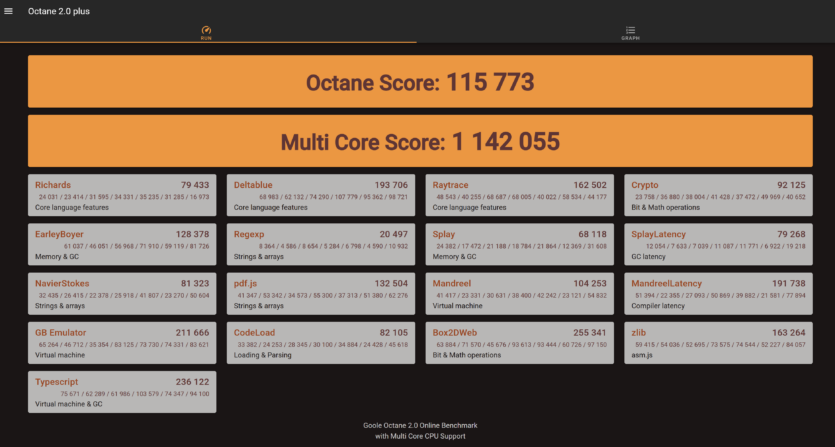Click 'asm.js' label under zlib
The image size is (835, 447).
click(642, 355)
